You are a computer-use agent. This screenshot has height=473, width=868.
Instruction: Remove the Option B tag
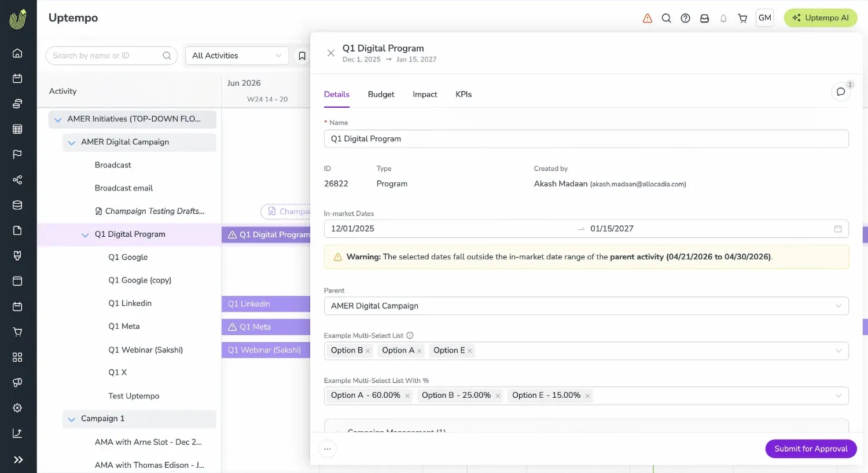tap(368, 351)
